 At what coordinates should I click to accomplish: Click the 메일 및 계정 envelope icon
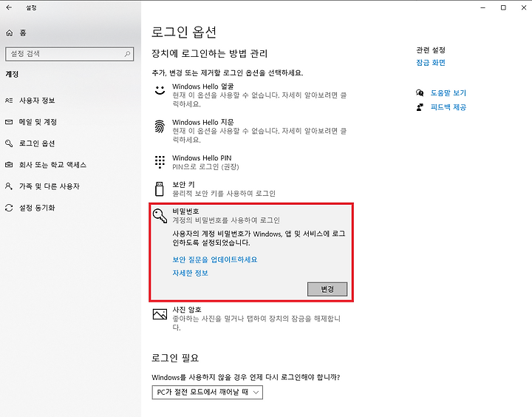[x=9, y=122]
